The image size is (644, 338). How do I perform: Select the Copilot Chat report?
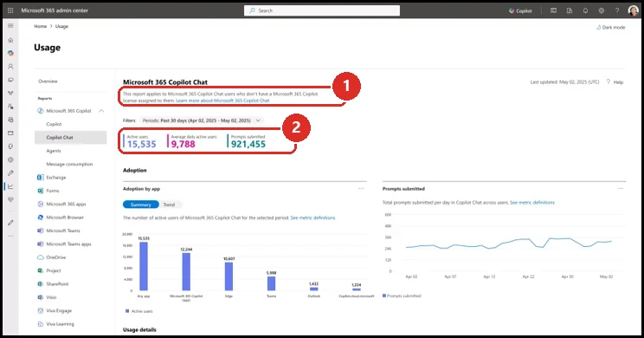(71, 137)
